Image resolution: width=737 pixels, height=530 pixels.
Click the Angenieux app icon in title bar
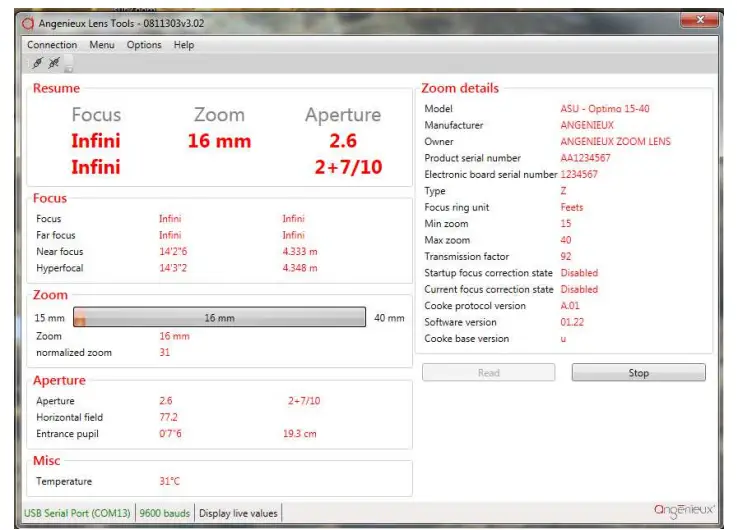28,23
